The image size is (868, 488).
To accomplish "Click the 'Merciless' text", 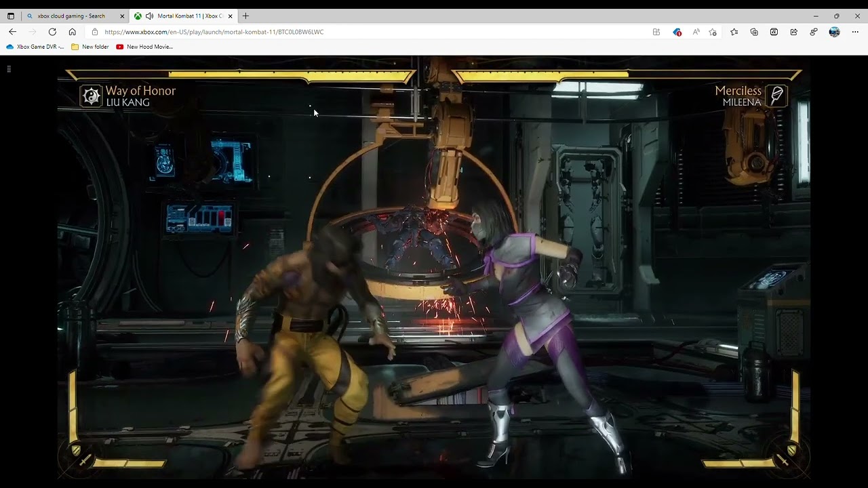I will pyautogui.click(x=738, y=91).
